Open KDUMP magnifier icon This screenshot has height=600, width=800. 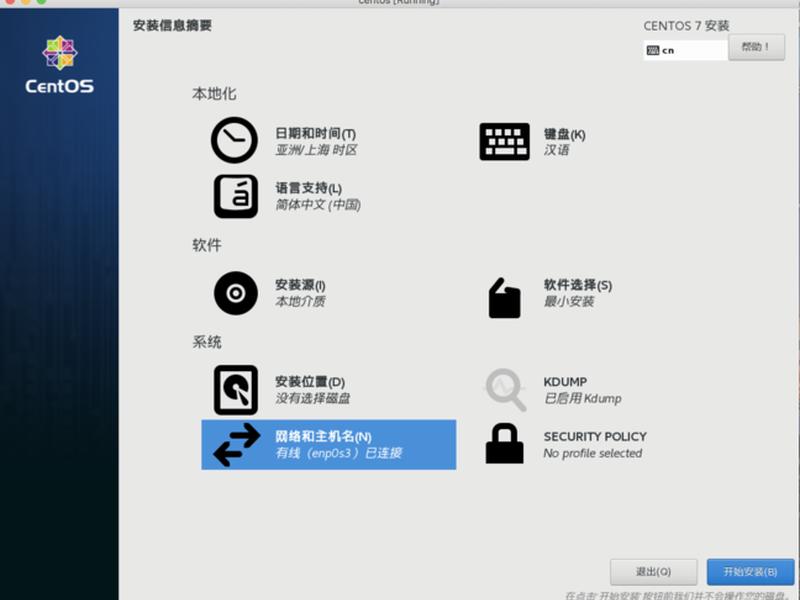tap(505, 390)
